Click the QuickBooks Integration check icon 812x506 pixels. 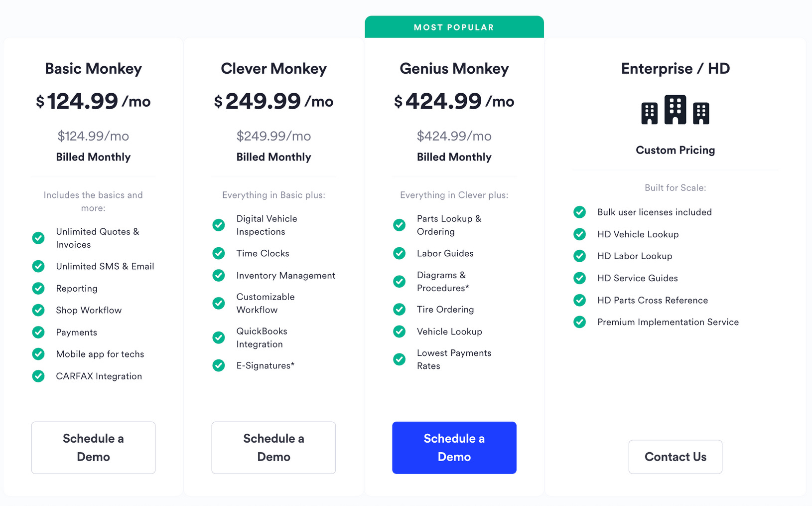219,337
